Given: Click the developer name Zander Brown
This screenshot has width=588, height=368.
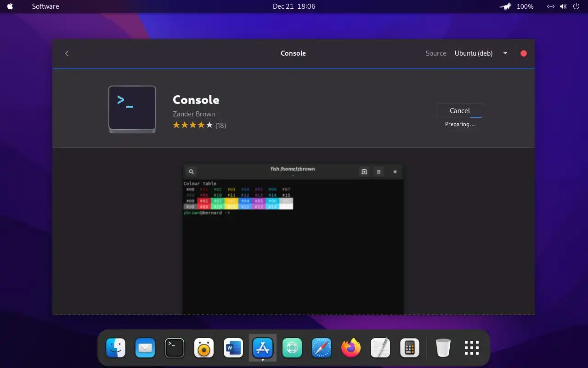Looking at the screenshot, I should 194,114.
